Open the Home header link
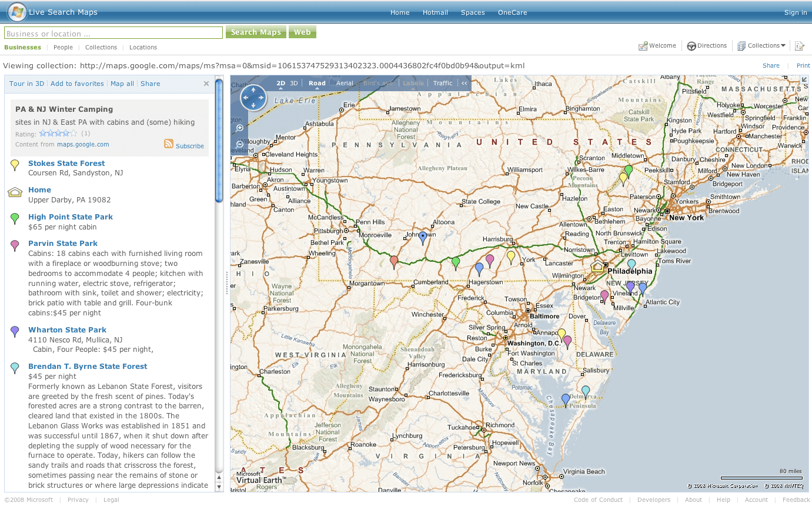The height and width of the screenshot is (506, 812). pos(400,12)
